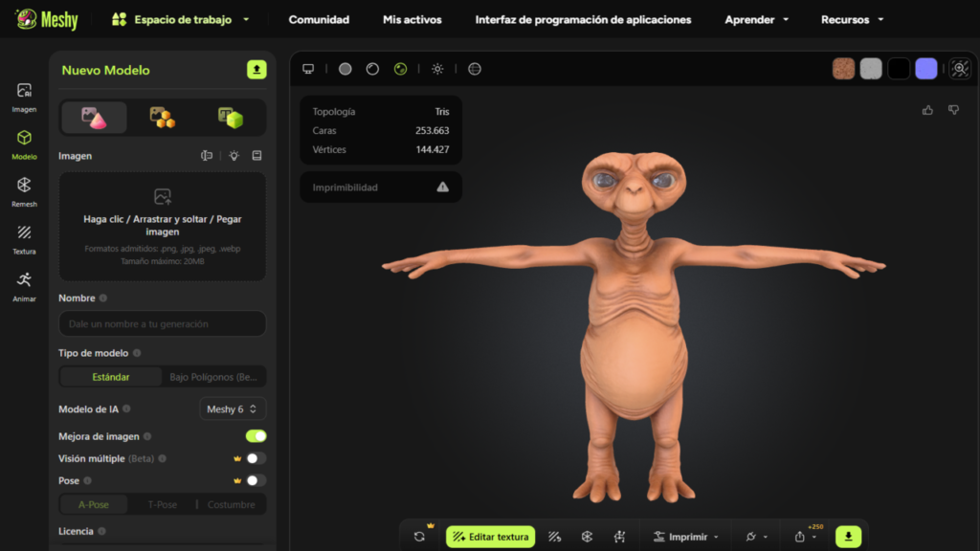Click the E.T. 3D model in viewport
This screenshot has height=551, width=980.
[x=634, y=325]
